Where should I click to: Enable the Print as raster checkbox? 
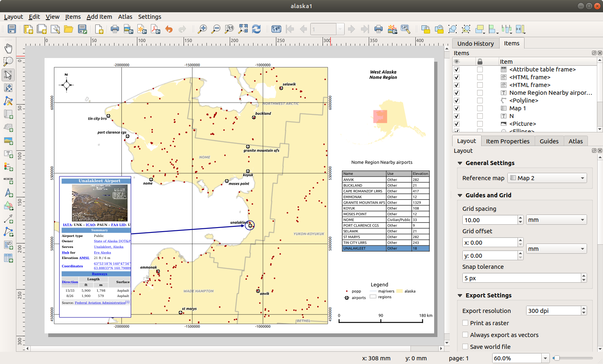(465, 323)
